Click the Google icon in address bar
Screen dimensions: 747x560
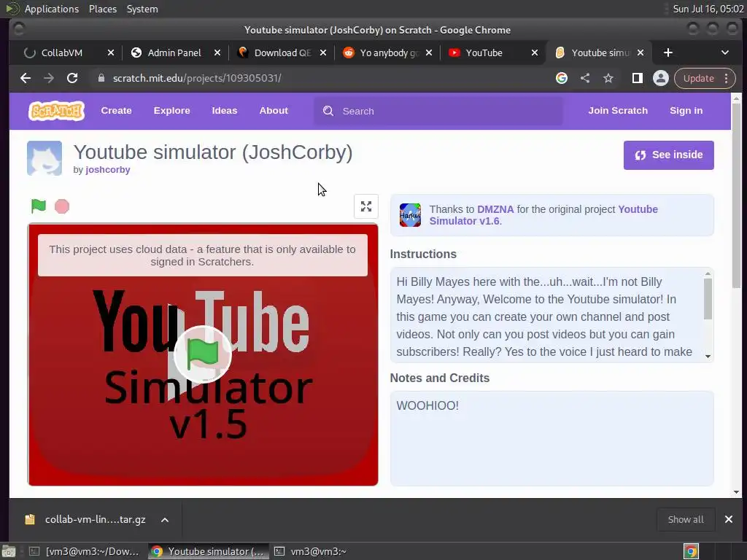point(562,78)
